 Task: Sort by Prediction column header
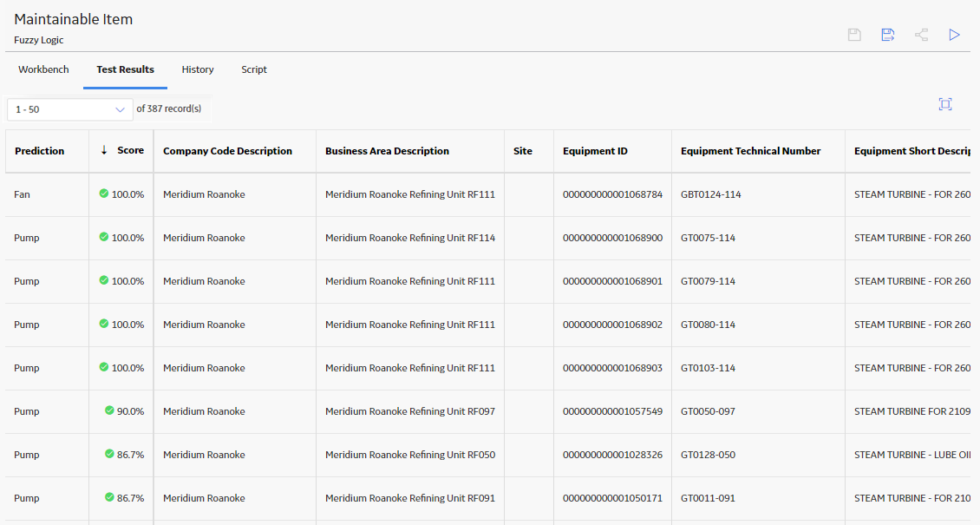click(x=39, y=151)
